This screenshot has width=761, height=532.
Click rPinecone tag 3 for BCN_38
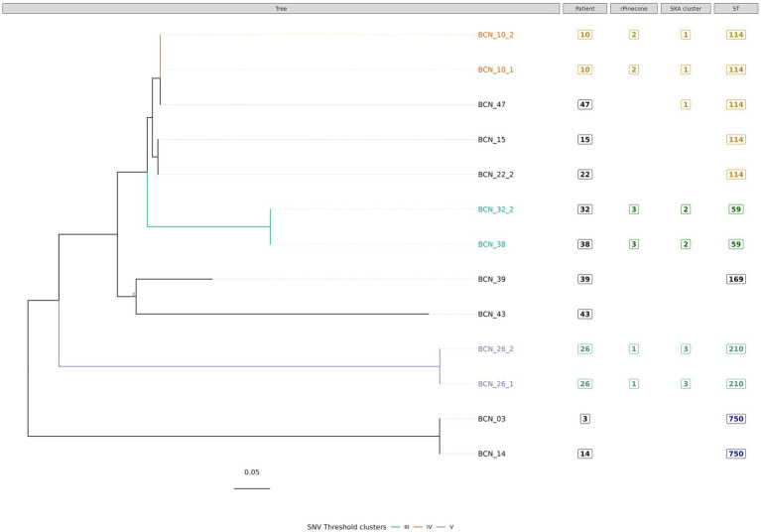click(x=634, y=244)
